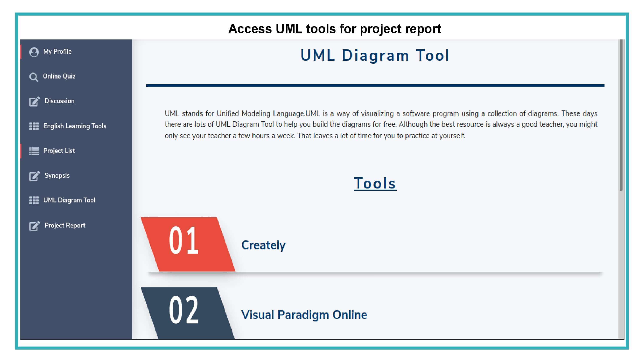Click the English Learning Tools grid icon
The width and height of the screenshot is (644, 362).
tap(34, 126)
